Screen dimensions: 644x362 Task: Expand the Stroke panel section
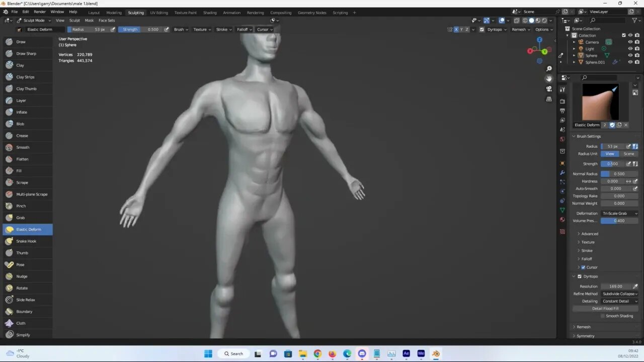tap(587, 250)
